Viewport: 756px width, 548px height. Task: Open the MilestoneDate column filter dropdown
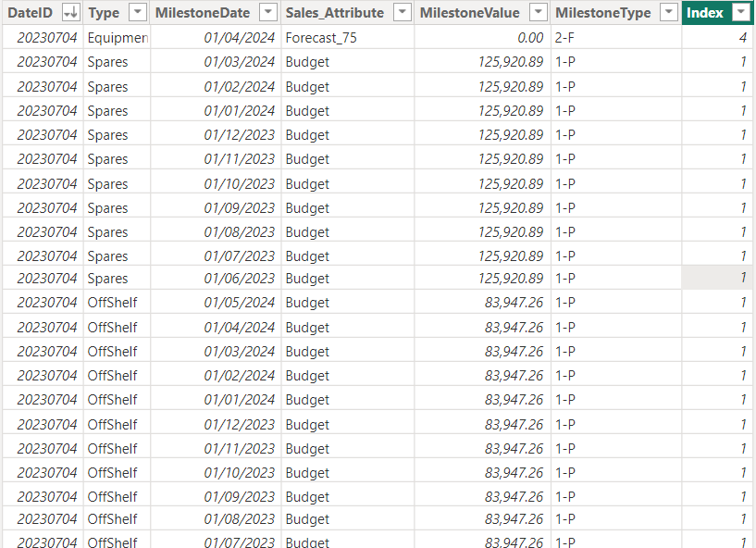[x=268, y=13]
